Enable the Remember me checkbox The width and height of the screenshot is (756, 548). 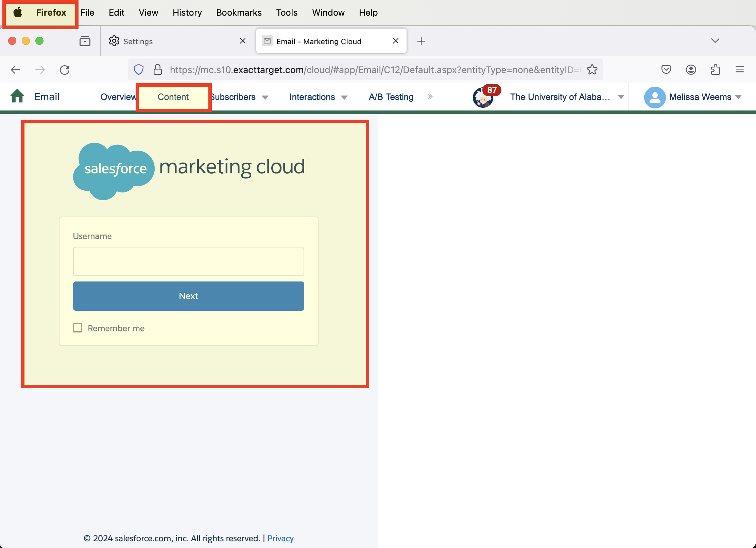coord(78,327)
